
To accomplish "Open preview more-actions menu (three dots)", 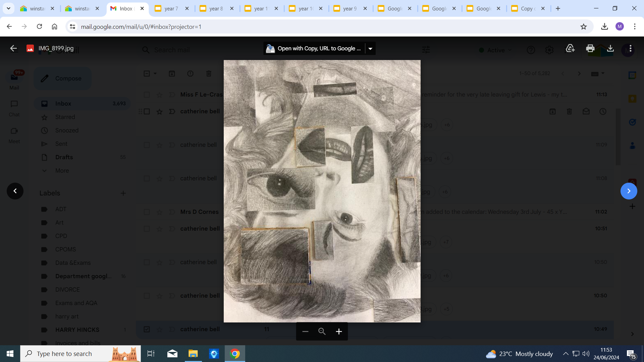I will [631, 48].
